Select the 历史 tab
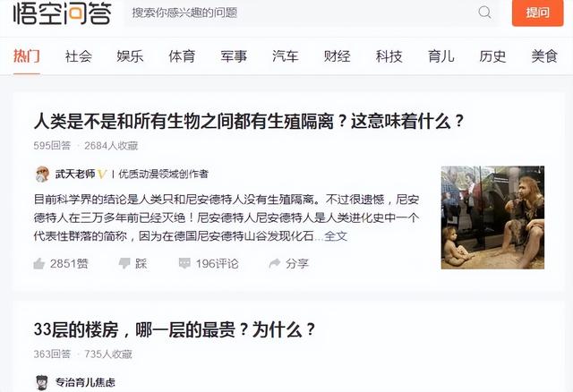This screenshot has width=573, height=392. 492,56
